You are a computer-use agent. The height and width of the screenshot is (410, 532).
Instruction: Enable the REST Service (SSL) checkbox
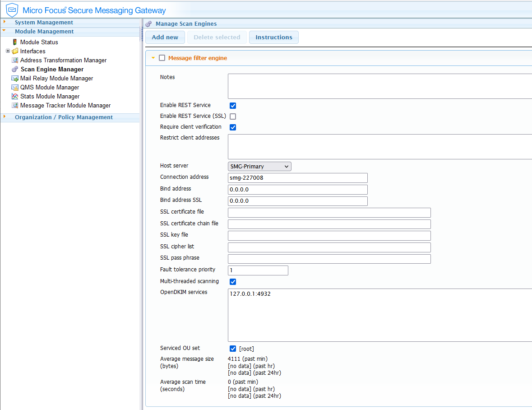coord(233,116)
